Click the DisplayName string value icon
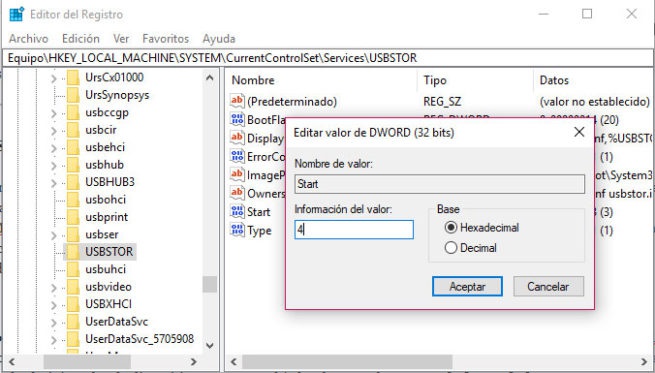The height and width of the screenshot is (373, 655). tap(237, 137)
